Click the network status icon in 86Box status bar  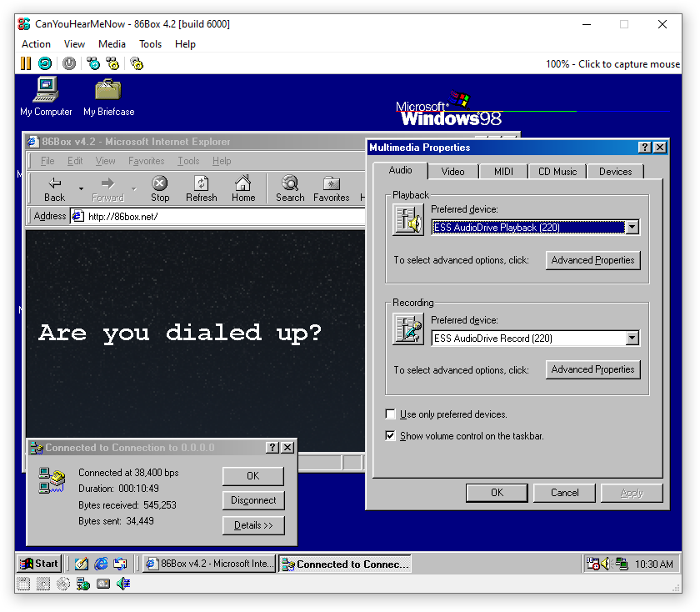pyautogui.click(x=83, y=584)
